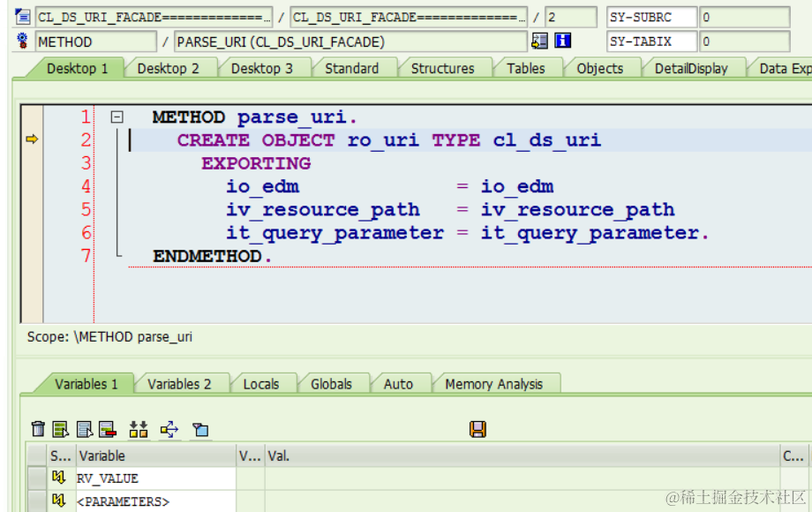
Task: Click the branching arrows icon in variables toolbar
Action: 169,429
